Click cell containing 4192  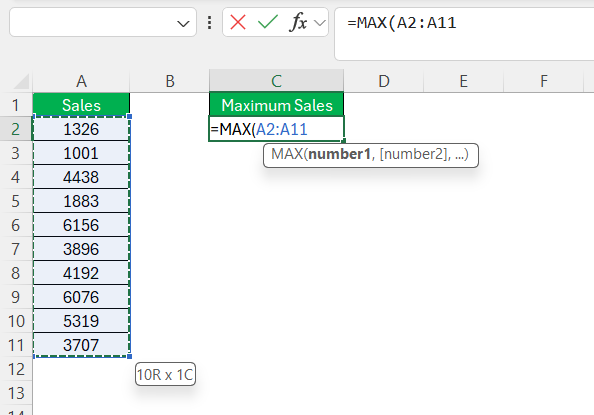click(81, 273)
